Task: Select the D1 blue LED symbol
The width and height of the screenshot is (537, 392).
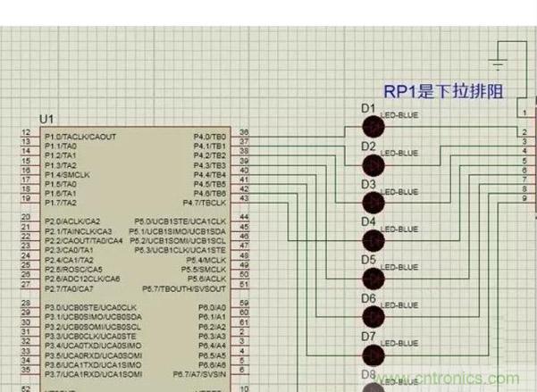Action: point(372,127)
